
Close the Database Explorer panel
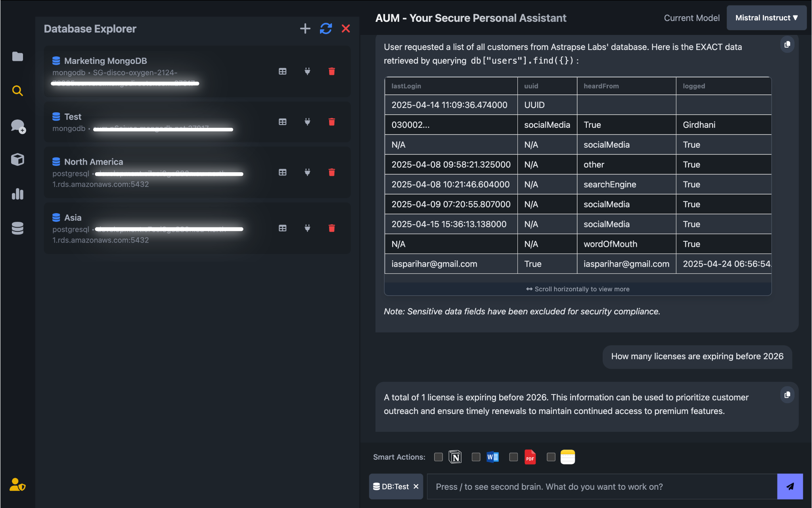click(x=346, y=29)
